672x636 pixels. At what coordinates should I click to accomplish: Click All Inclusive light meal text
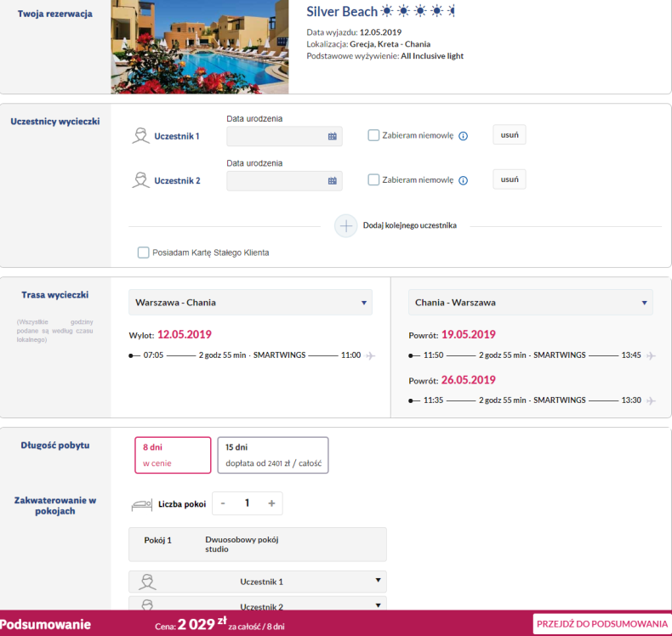click(x=432, y=56)
